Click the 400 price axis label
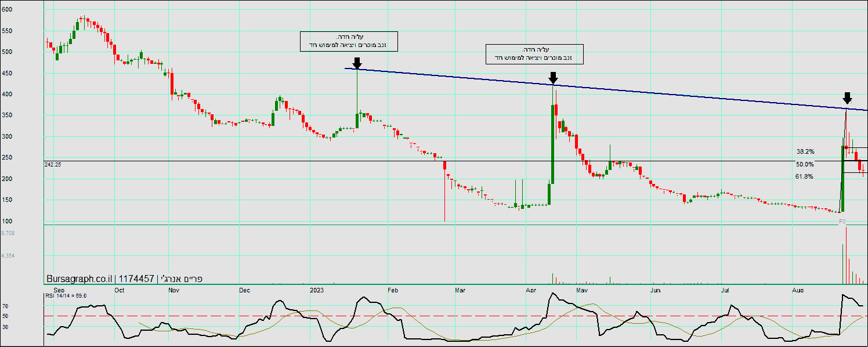868x347 pixels. 7,94
